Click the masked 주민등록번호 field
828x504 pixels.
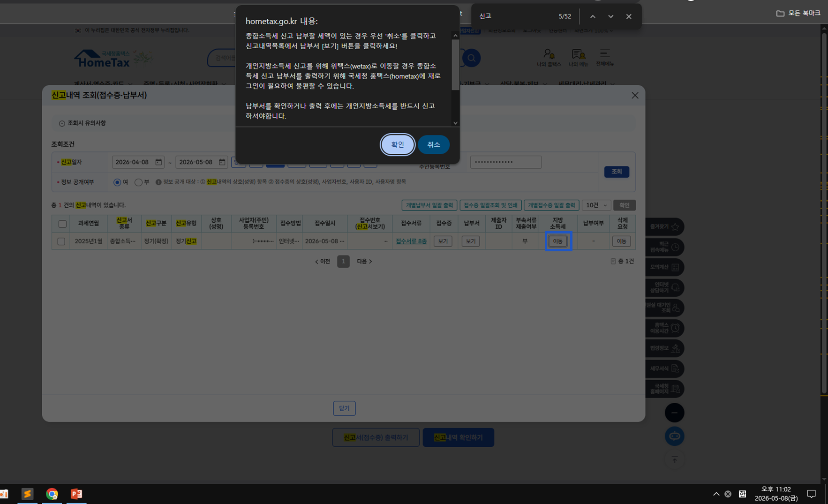point(506,162)
